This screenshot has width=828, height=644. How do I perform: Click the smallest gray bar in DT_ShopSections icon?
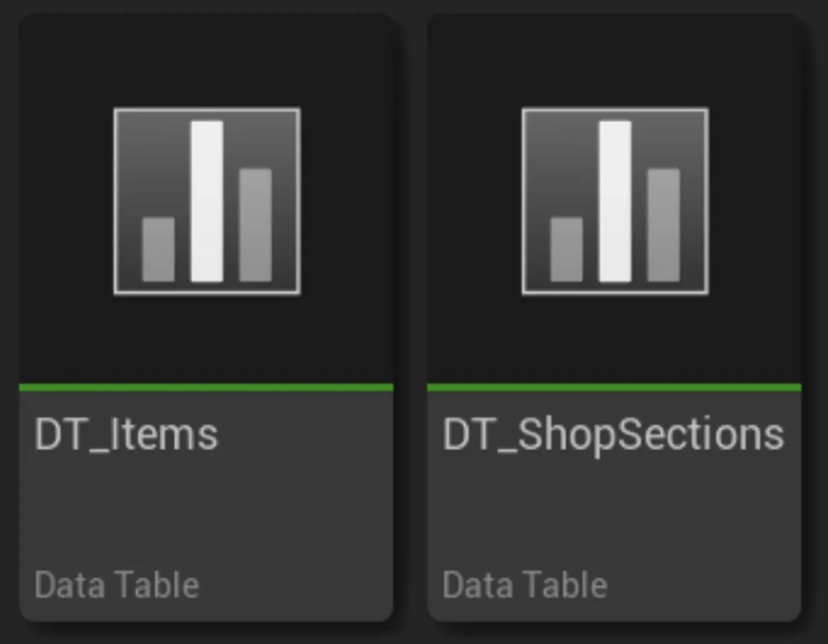click(x=566, y=251)
